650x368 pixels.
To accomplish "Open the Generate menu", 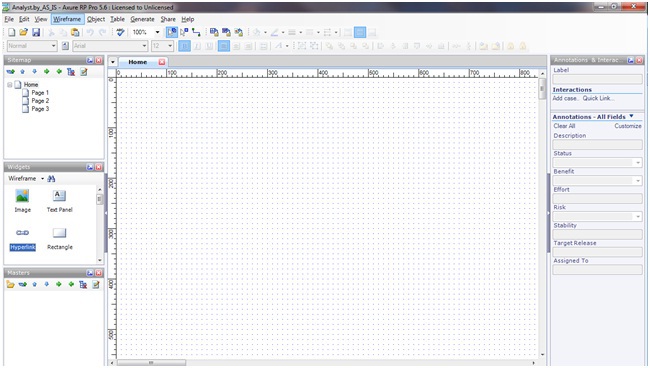I will [x=142, y=19].
